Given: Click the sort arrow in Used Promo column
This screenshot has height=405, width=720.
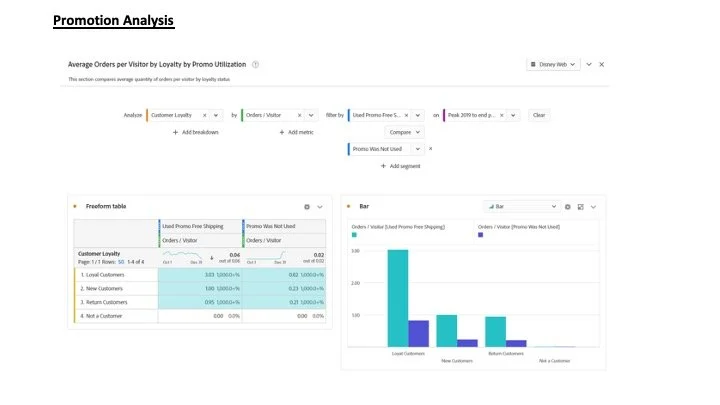Looking at the screenshot, I should 212,258.
